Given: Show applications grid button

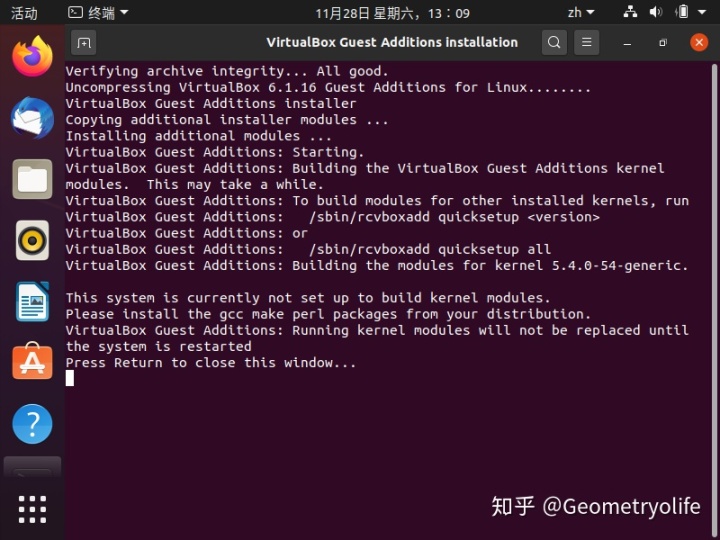Looking at the screenshot, I should coord(32,509).
